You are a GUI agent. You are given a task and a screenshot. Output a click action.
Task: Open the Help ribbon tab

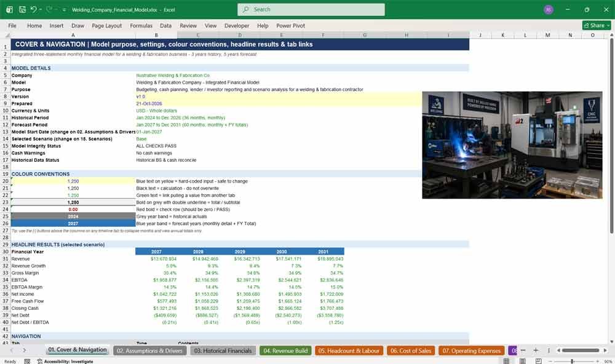click(x=263, y=25)
